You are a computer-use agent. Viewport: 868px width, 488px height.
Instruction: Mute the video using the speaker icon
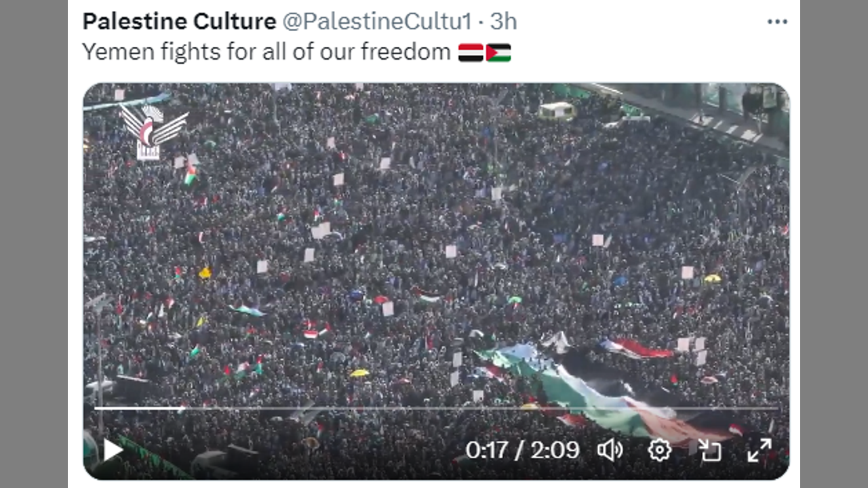coord(610,449)
